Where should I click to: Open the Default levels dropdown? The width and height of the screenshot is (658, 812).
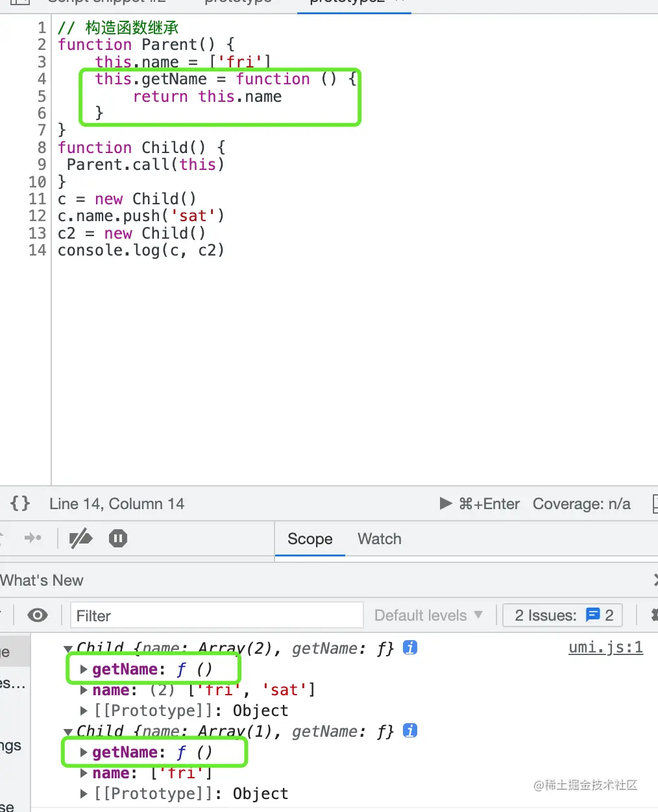tap(428, 615)
